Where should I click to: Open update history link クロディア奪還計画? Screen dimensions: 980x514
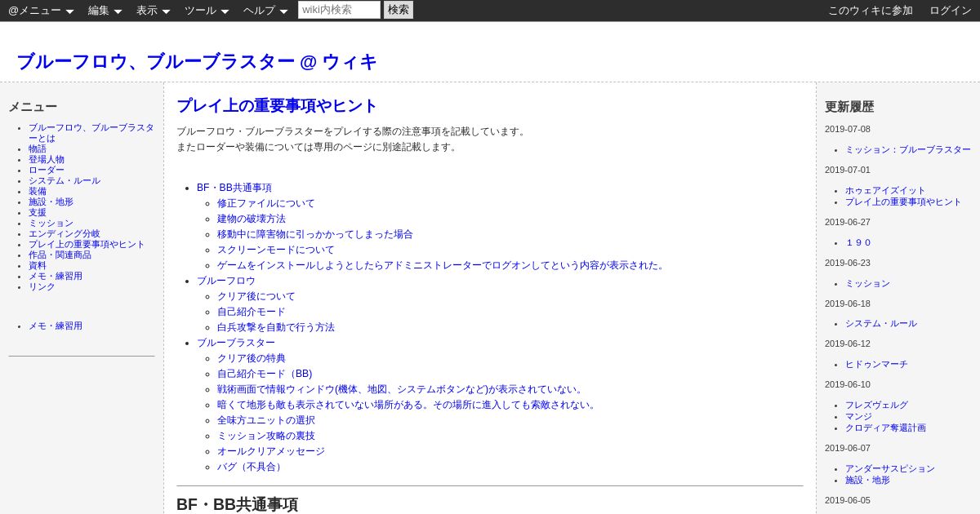885,428
